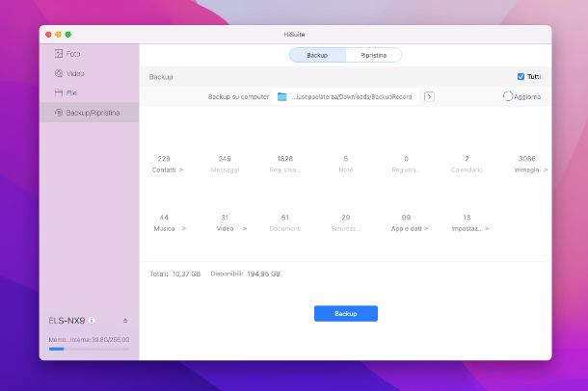Viewport: 588px width, 391px height.
Task: Open the Video sidebar label
Action: [x=75, y=73]
